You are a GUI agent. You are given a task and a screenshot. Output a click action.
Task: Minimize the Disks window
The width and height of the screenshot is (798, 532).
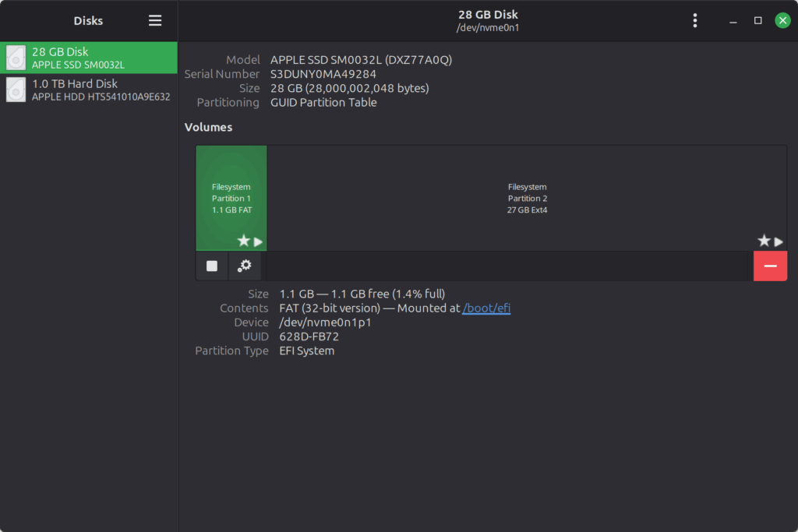point(733,21)
